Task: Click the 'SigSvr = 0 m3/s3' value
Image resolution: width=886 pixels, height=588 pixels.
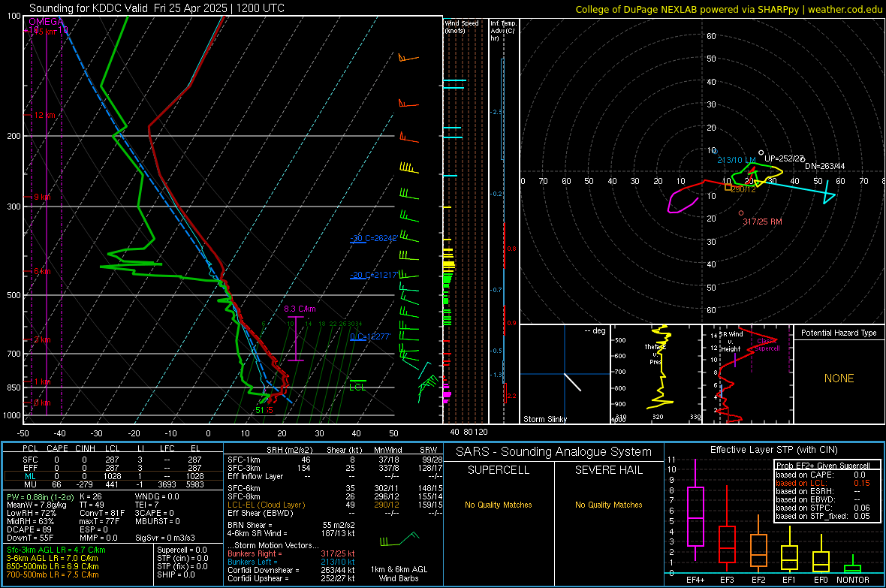Action: point(165,538)
